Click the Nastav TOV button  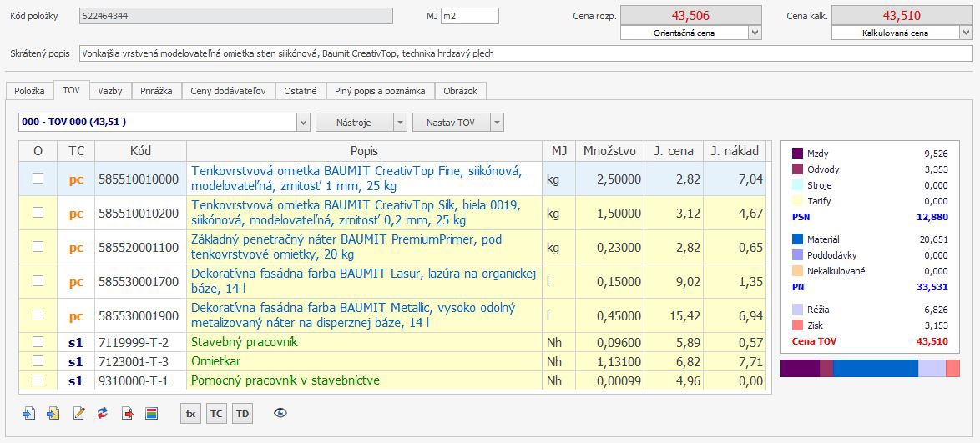[451, 123]
